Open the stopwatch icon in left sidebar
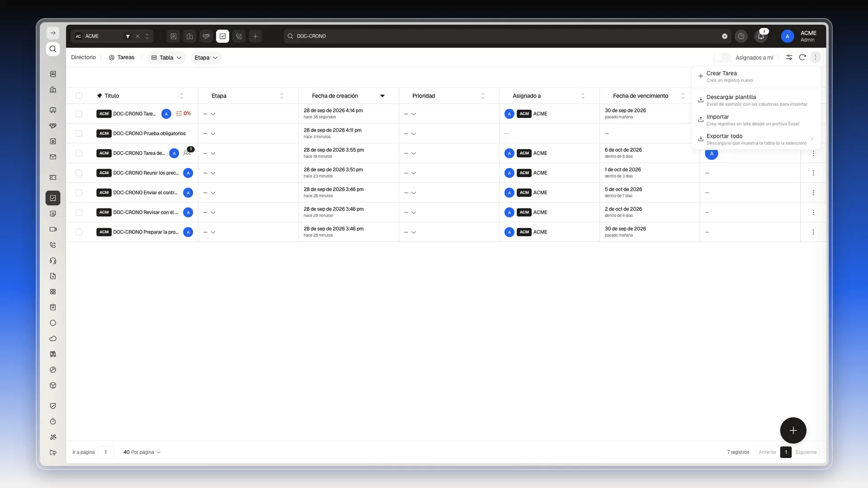Image resolution: width=868 pixels, height=488 pixels. pos(53,422)
